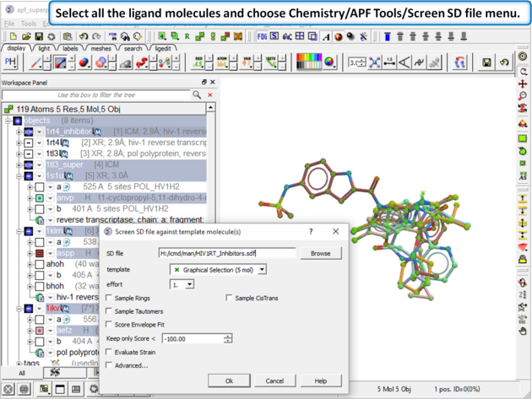This screenshot has height=399, width=532.
Task: Collapse the objects tree node
Action: coord(8,121)
